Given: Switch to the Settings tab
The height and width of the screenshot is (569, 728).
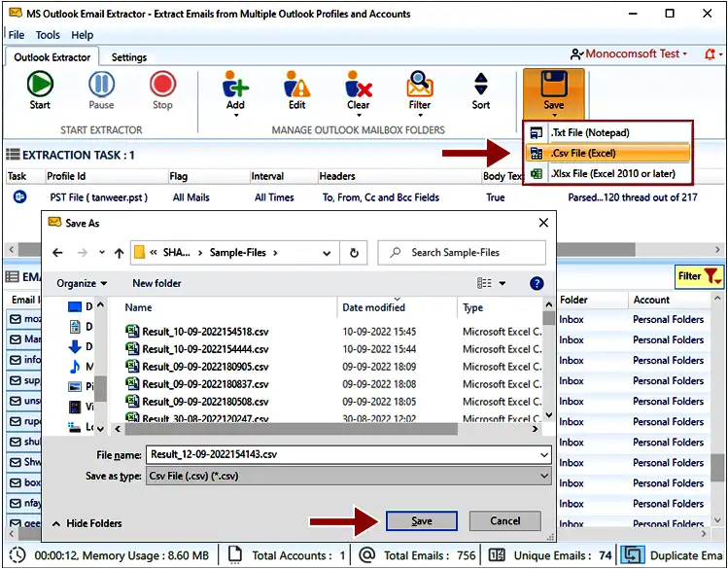Looking at the screenshot, I should (129, 57).
